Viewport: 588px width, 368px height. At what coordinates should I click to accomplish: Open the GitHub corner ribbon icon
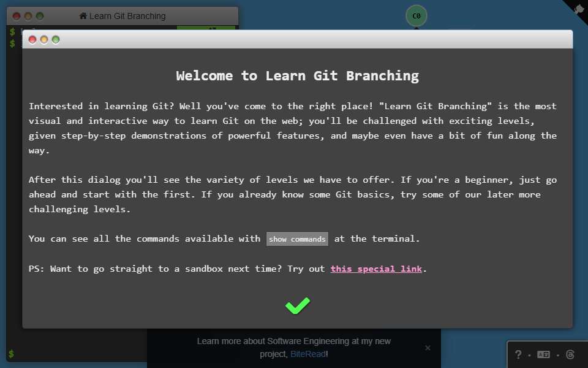pyautogui.click(x=579, y=8)
